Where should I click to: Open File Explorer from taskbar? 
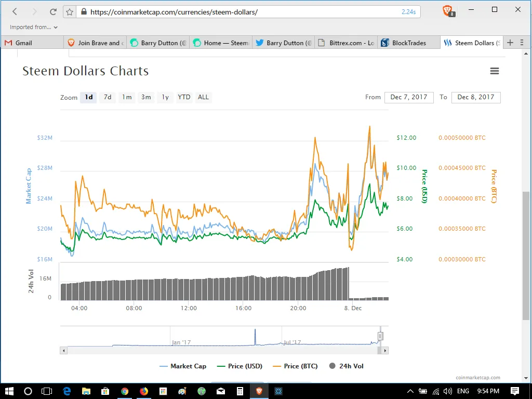coord(86,391)
